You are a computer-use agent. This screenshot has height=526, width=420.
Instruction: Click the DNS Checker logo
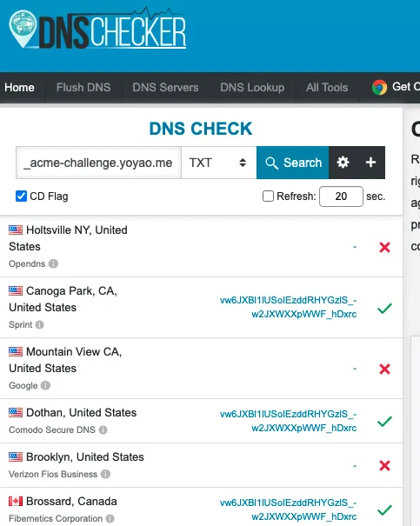point(97,28)
